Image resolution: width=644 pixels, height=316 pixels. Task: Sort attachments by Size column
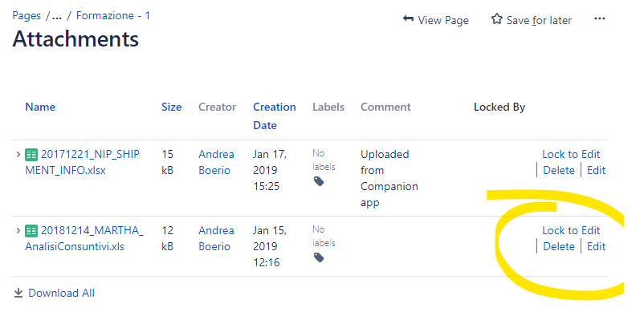pos(171,107)
